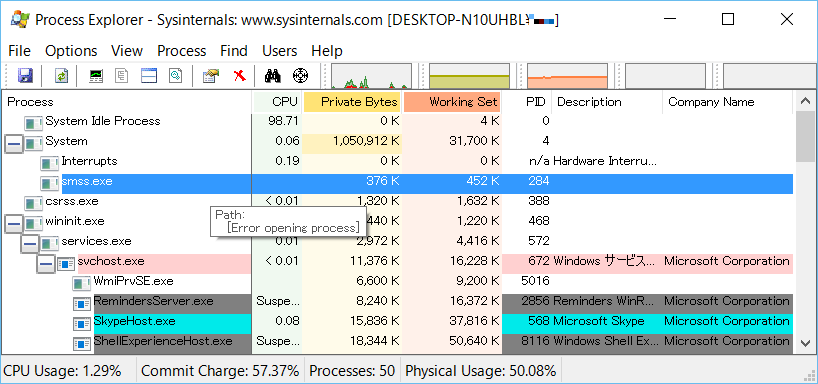This screenshot has height=384, width=818.
Task: Open the orange physical memory mini graph
Action: click(568, 76)
